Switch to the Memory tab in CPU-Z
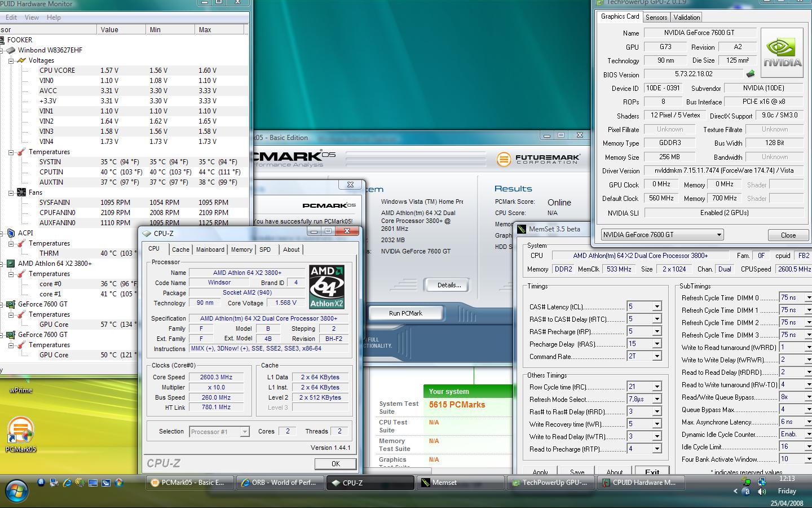Viewport: 812px width, 508px height. click(241, 249)
